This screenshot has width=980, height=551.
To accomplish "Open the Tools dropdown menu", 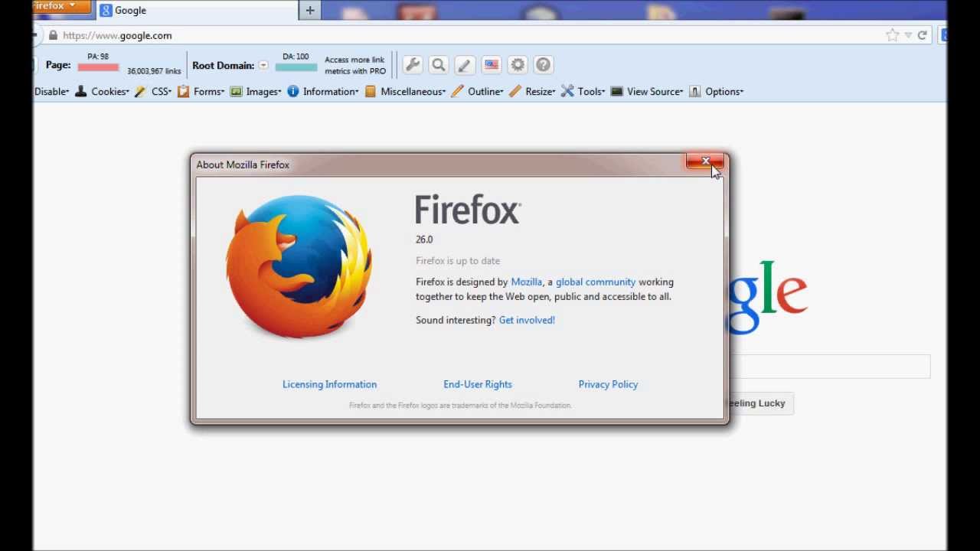I will tap(592, 91).
